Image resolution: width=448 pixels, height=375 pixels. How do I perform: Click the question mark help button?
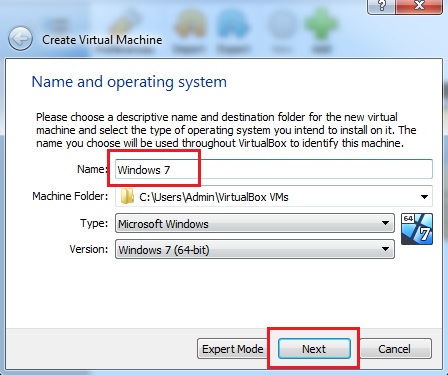point(381,6)
